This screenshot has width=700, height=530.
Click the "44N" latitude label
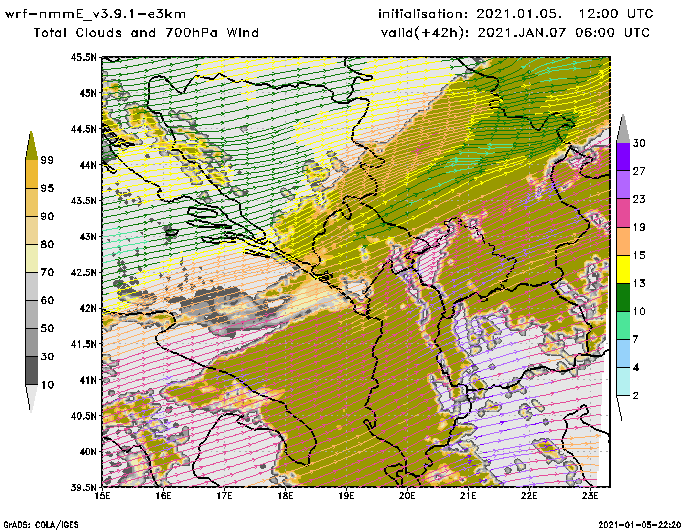click(88, 165)
